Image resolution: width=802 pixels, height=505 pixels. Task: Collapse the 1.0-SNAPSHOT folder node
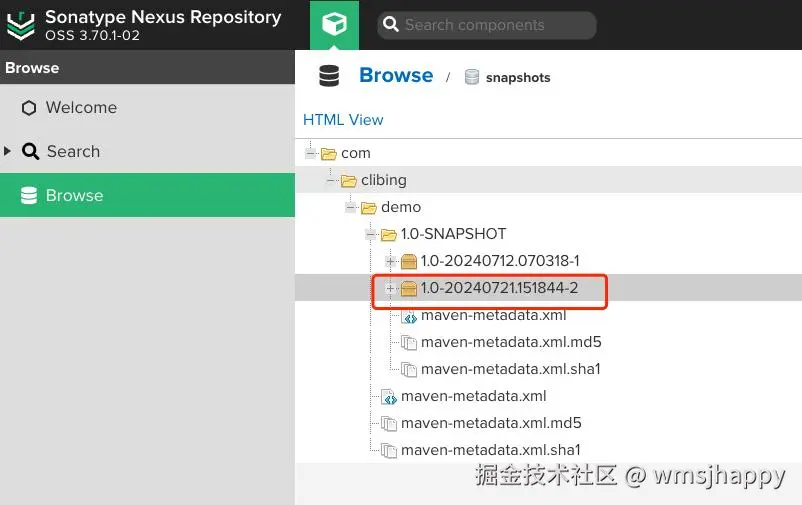pyautogui.click(x=370, y=234)
